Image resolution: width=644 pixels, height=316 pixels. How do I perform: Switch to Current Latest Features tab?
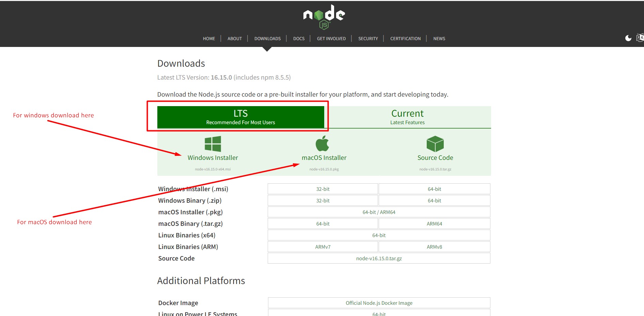[x=407, y=117]
